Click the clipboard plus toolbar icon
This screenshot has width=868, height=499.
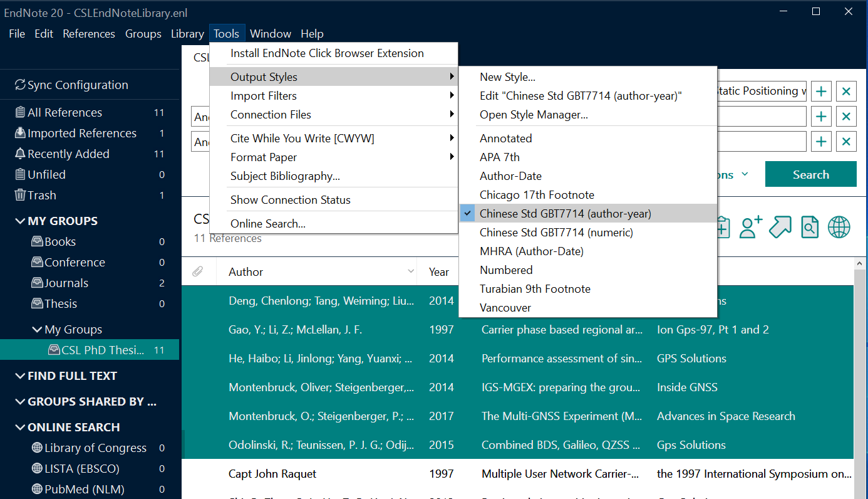coord(723,227)
